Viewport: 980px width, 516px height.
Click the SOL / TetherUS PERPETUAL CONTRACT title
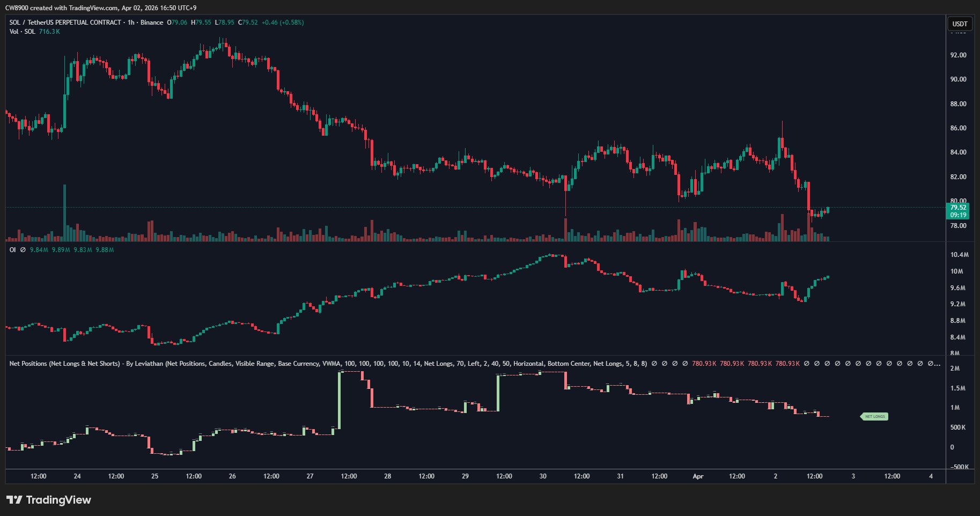65,23
